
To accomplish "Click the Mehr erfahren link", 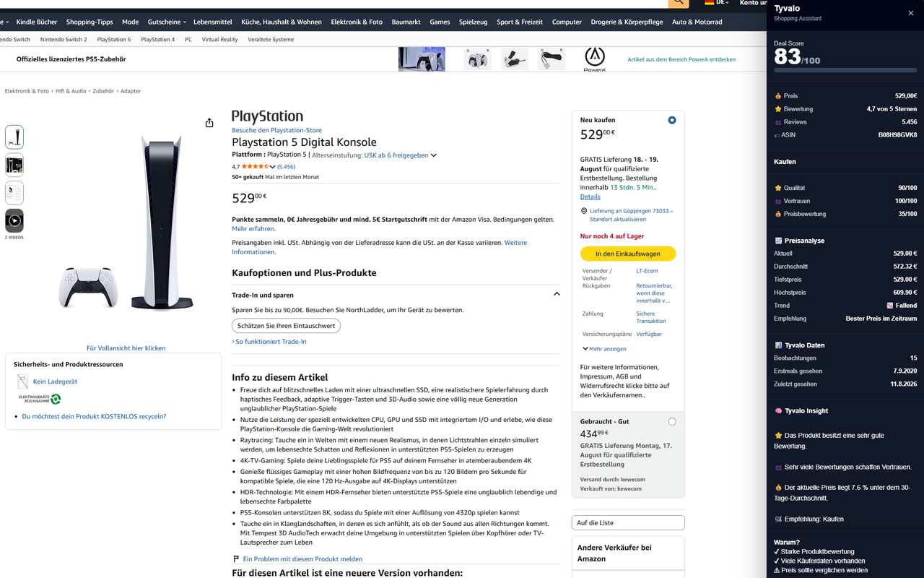I will 253,229.
